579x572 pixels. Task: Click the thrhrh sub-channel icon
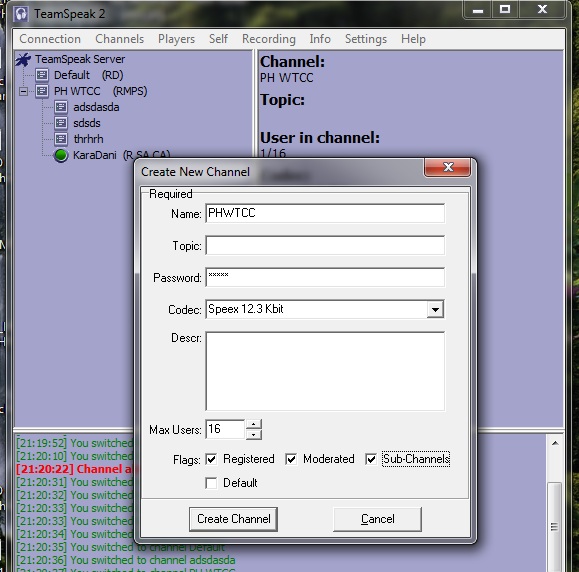(61, 139)
